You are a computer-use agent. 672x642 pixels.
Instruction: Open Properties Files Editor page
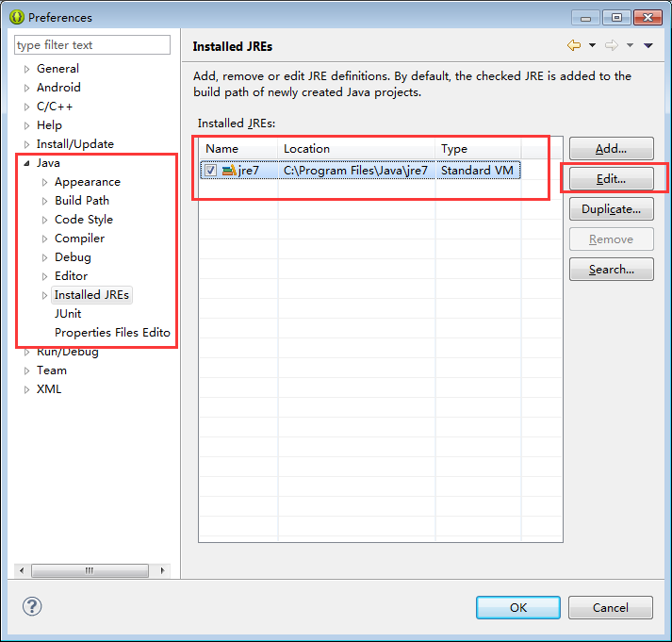(112, 333)
